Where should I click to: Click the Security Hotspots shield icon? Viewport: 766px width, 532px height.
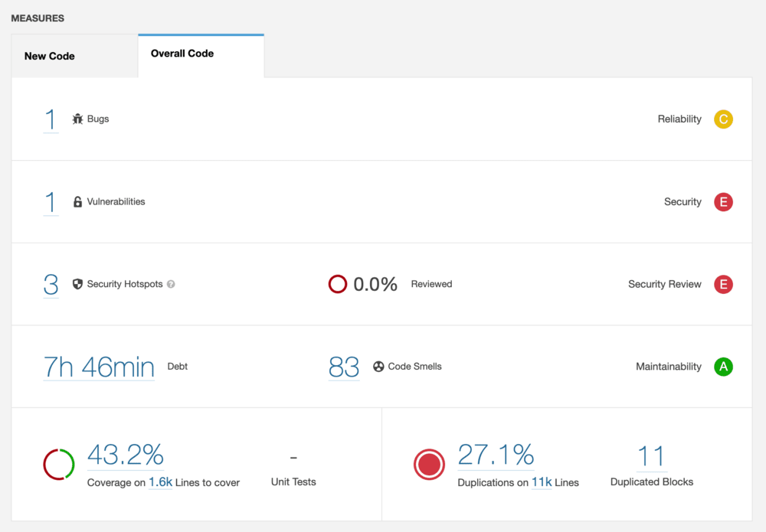tap(77, 284)
